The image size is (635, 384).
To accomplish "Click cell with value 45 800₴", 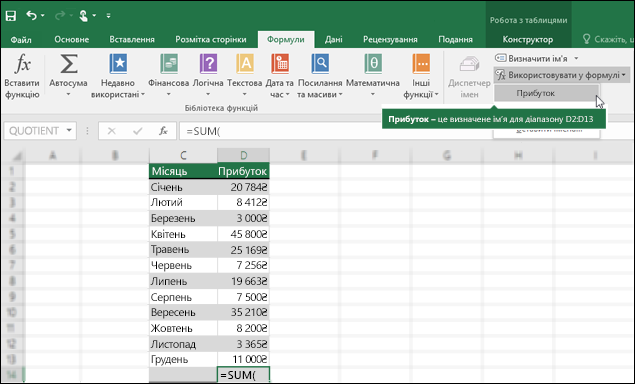I will (x=243, y=234).
